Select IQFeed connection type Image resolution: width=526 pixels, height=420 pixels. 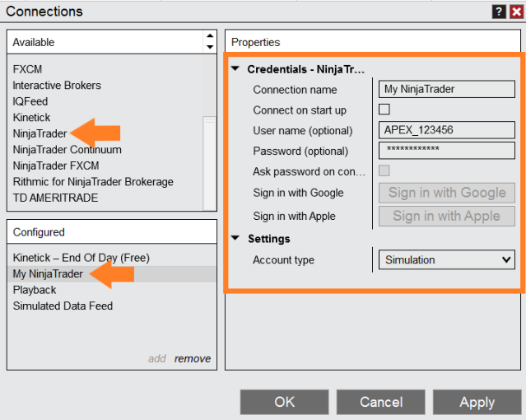coord(30,101)
